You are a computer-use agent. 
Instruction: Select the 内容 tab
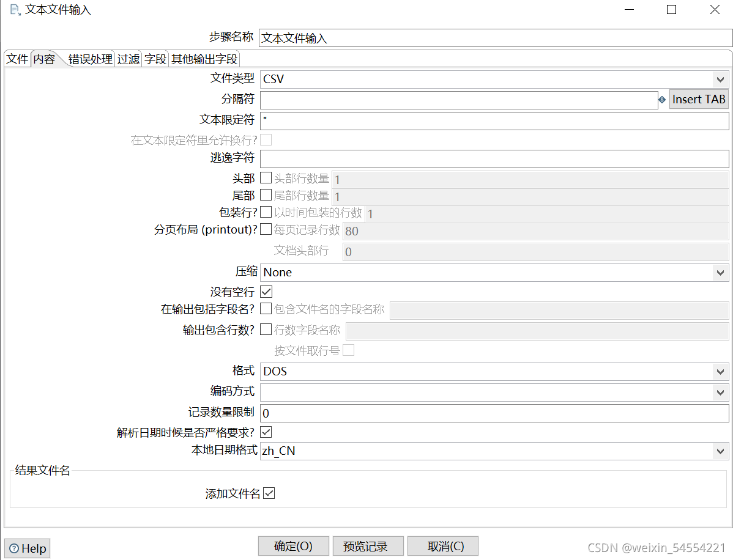point(45,59)
